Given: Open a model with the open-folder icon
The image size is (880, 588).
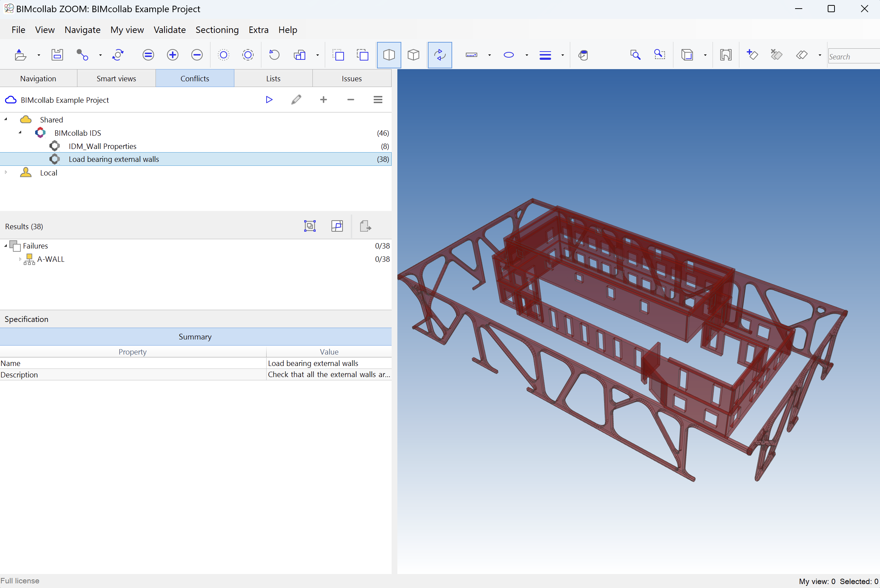Looking at the screenshot, I should point(20,55).
